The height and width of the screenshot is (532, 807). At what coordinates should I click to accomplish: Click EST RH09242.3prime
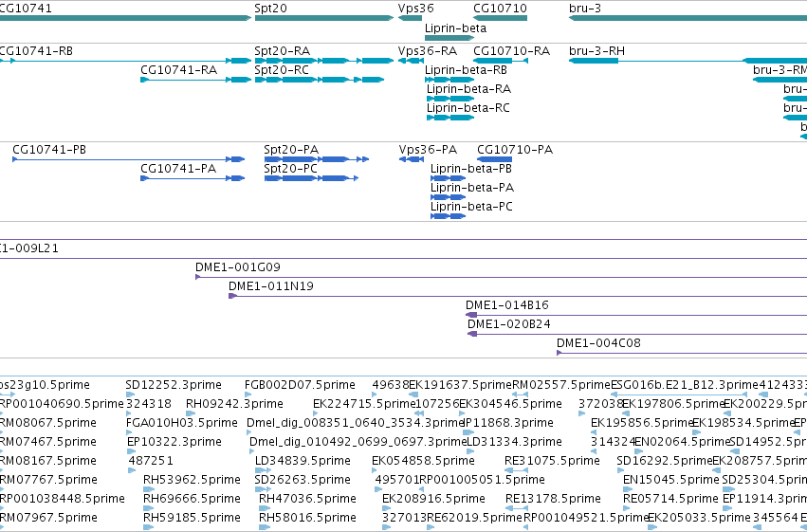pyautogui.click(x=234, y=404)
